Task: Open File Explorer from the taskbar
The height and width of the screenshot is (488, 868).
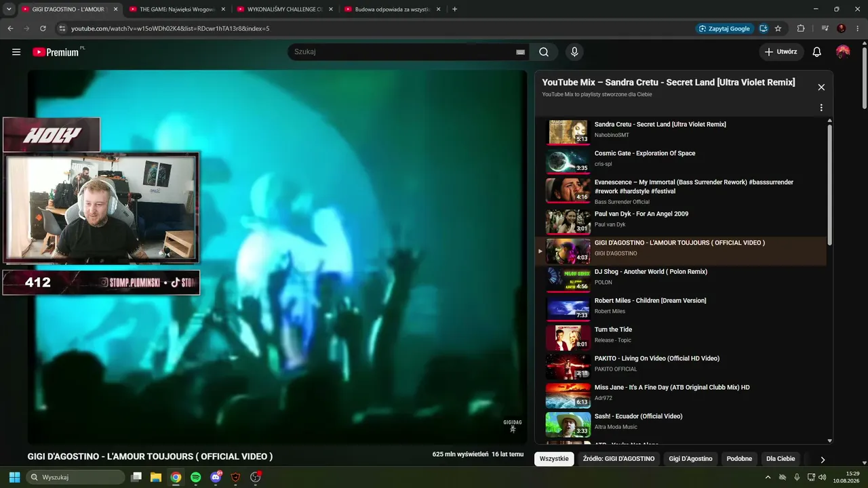Action: (156, 477)
